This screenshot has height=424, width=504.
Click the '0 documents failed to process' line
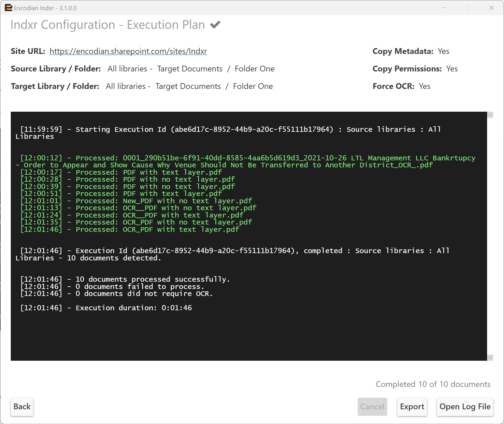click(112, 287)
